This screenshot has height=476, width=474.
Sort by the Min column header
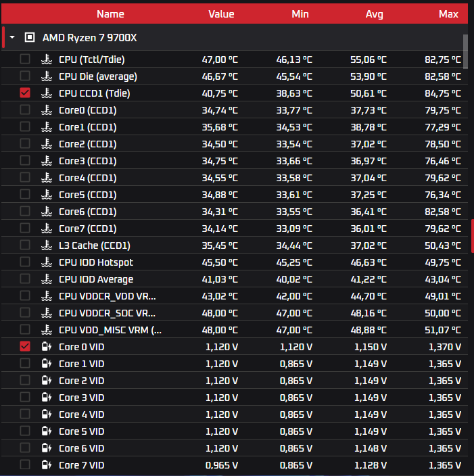click(300, 14)
